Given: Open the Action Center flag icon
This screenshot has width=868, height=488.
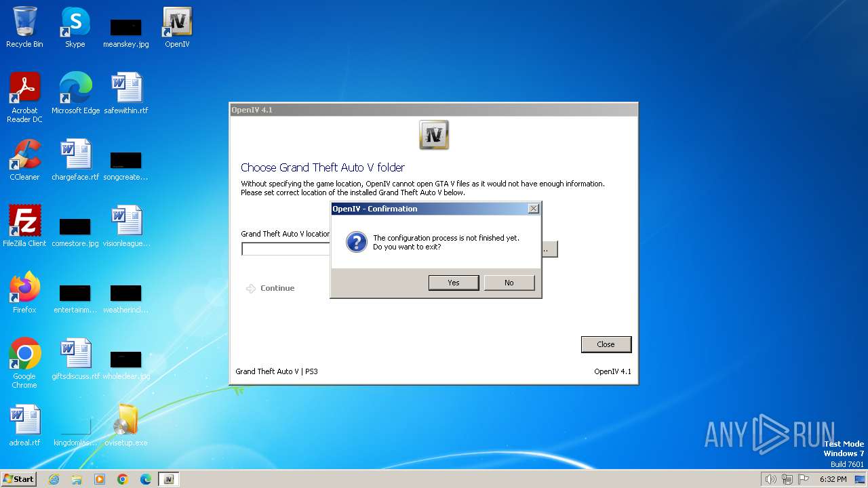Looking at the screenshot, I should pos(804,479).
